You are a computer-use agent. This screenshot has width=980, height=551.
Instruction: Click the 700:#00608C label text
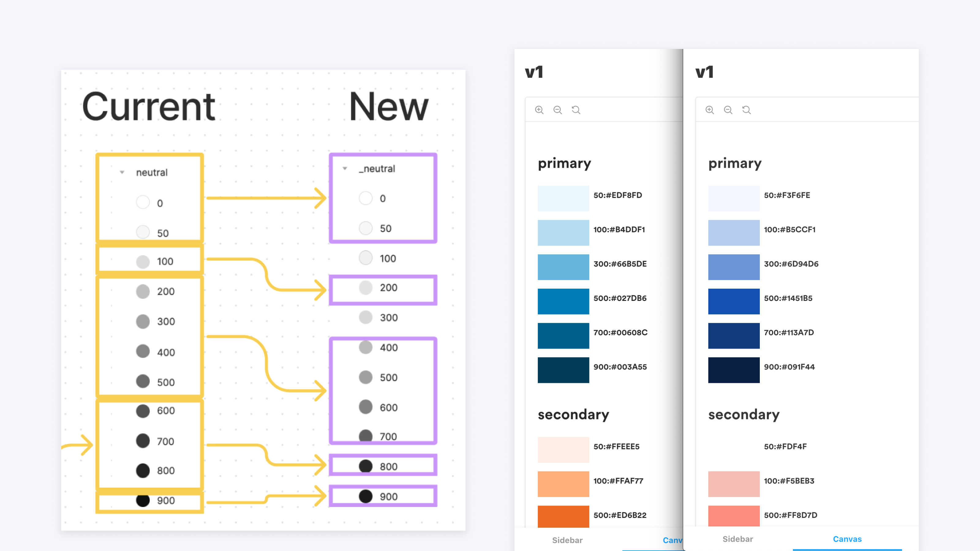tap(620, 332)
